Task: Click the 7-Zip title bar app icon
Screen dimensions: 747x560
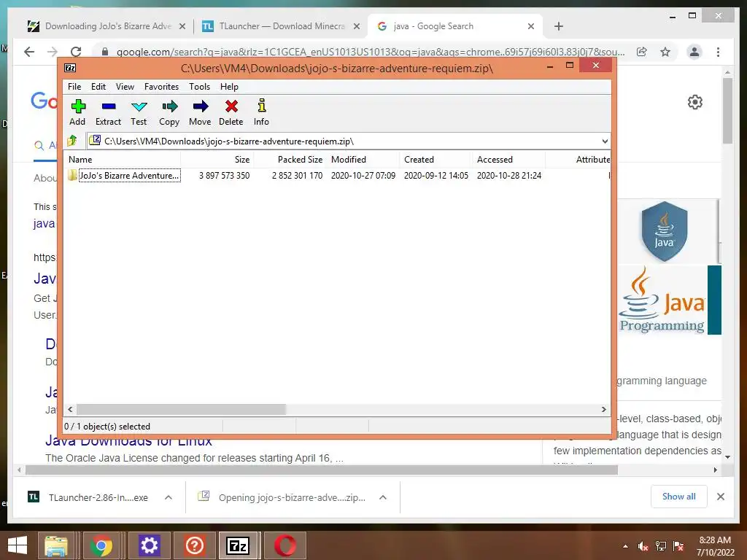Action: (x=70, y=68)
